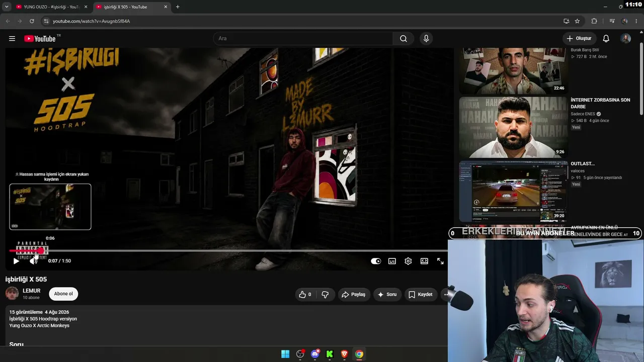Screen dimensions: 644x362
Task: Like the video
Action: coord(305,295)
